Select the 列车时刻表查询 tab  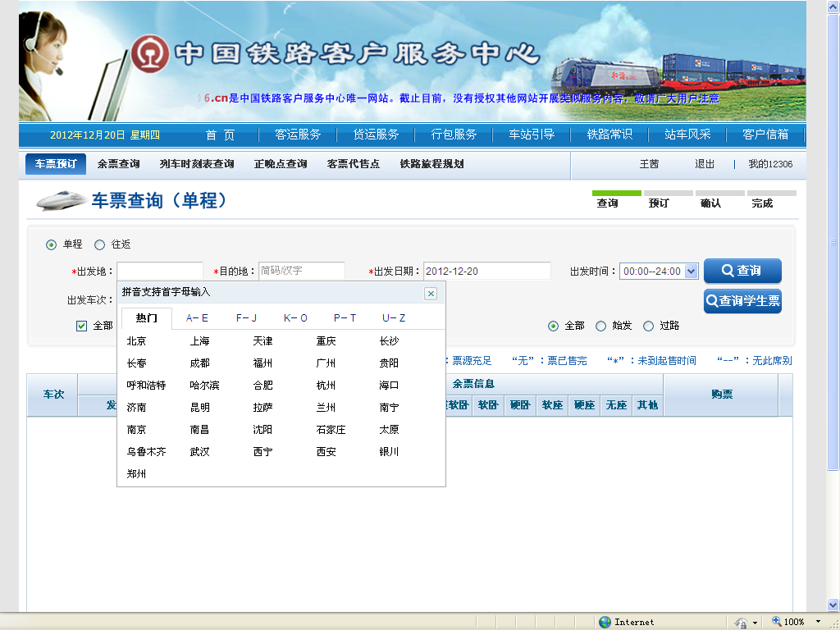click(x=197, y=164)
